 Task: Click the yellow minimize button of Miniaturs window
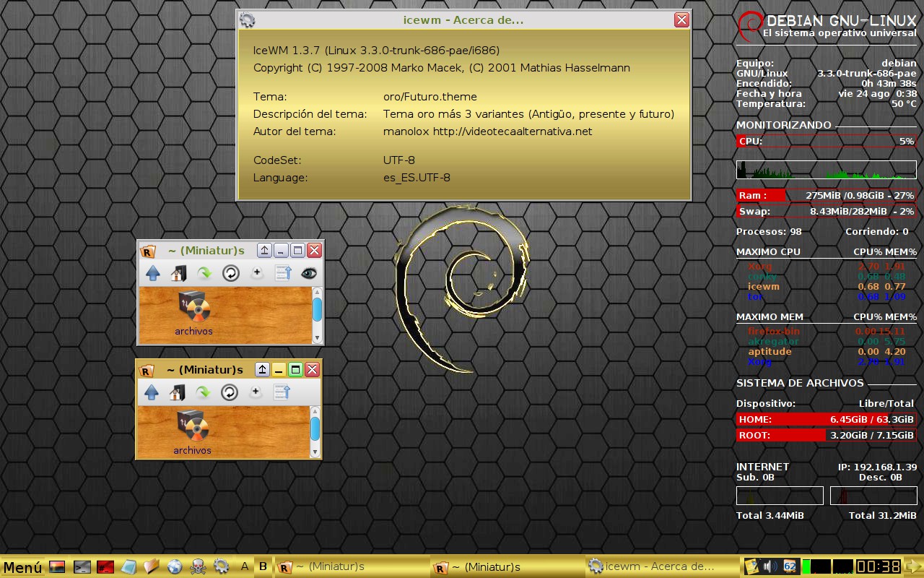[279, 370]
